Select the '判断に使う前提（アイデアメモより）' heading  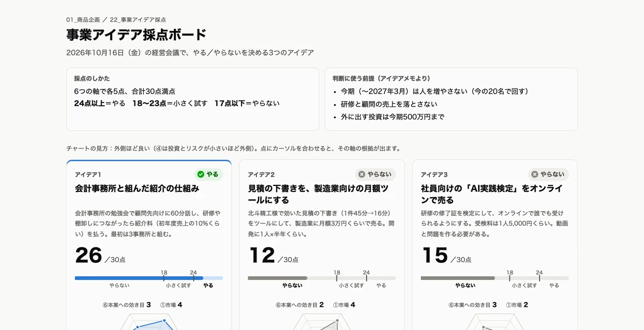tap(382, 78)
